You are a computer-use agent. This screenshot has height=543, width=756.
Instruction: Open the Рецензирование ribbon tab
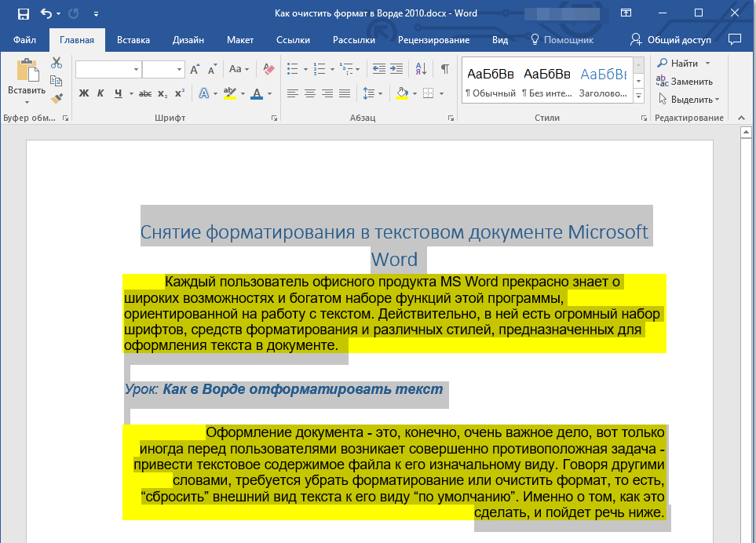(x=433, y=40)
